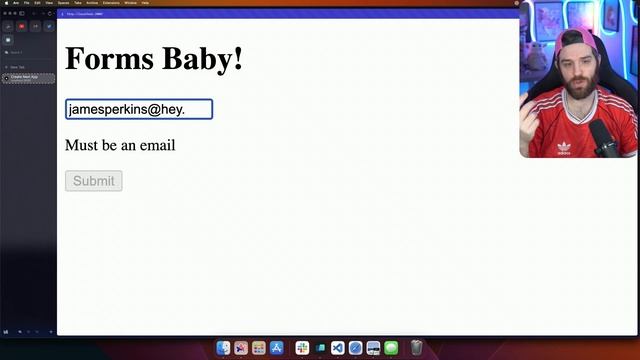Open Finder from the dock
This screenshot has width=640, height=360.
click(x=223, y=348)
